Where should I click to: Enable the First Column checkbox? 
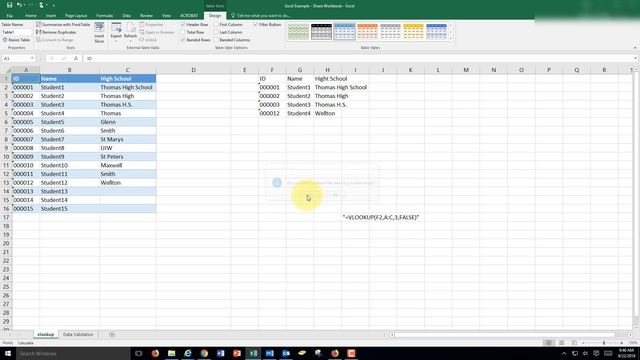(x=216, y=24)
